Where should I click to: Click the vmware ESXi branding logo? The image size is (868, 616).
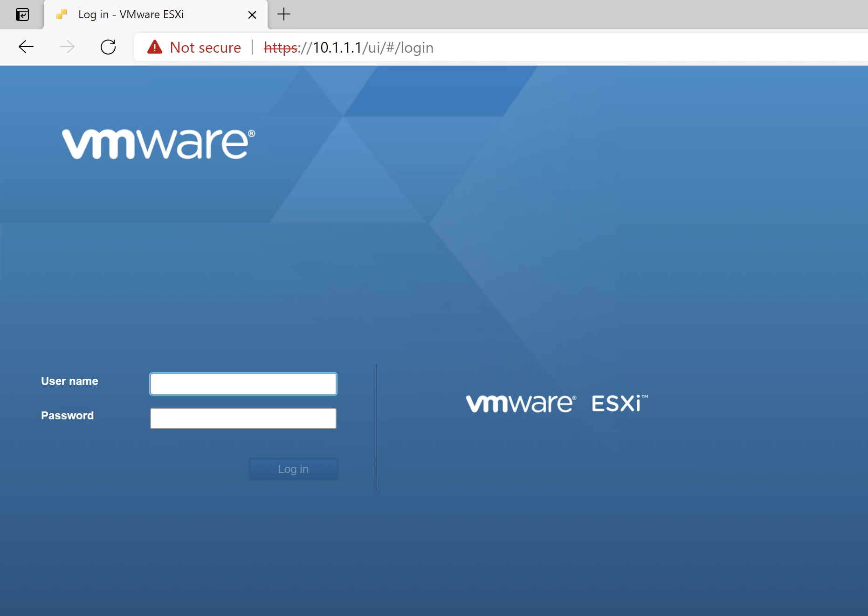pyautogui.click(x=557, y=403)
